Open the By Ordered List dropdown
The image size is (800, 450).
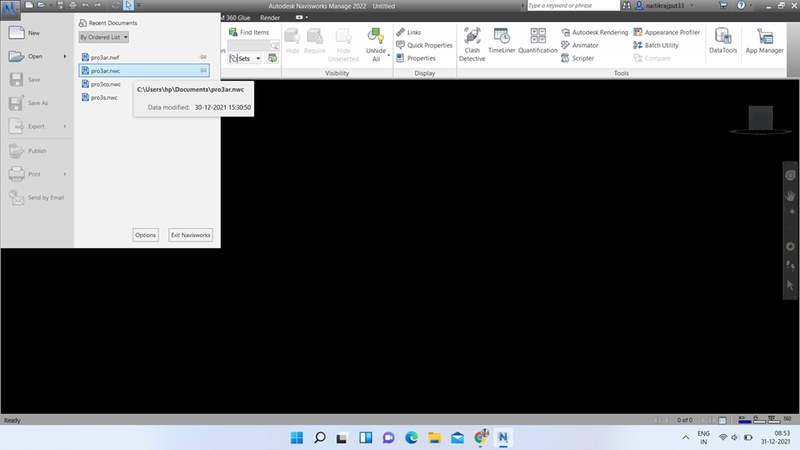(104, 37)
